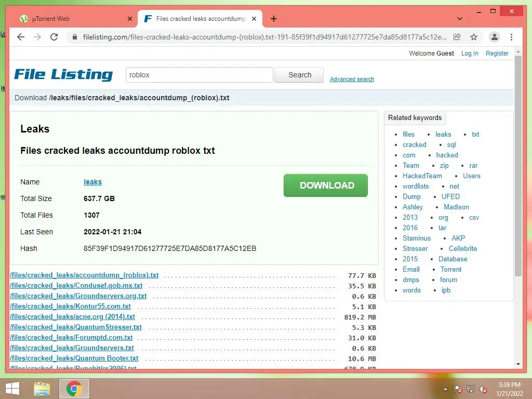Image resolution: width=532 pixels, height=399 pixels.
Task: Open the QuantumStresser.txt file link
Action: click(76, 327)
